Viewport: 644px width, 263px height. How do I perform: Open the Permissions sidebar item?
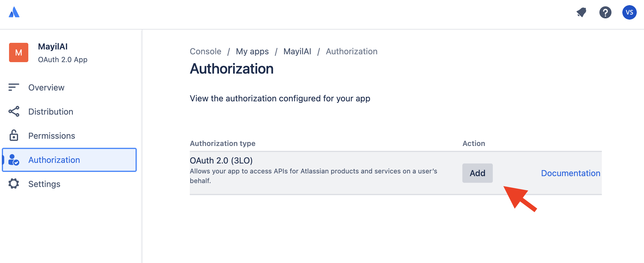69,136
